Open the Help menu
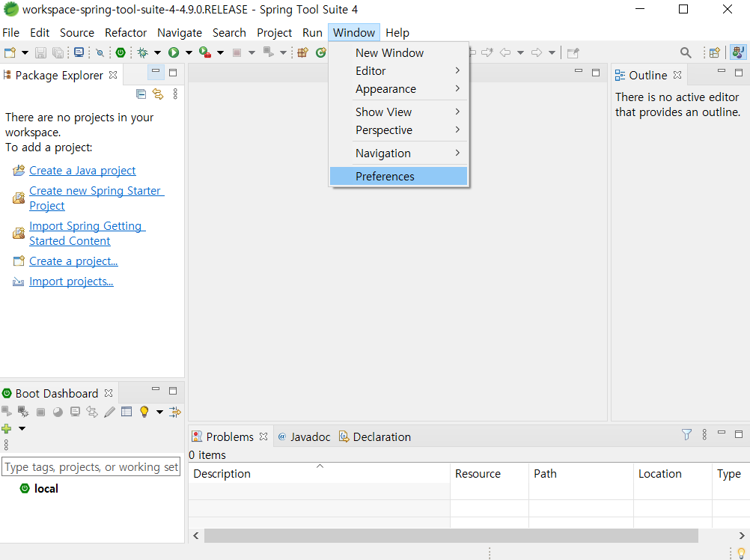The width and height of the screenshot is (750, 560). [x=397, y=32]
